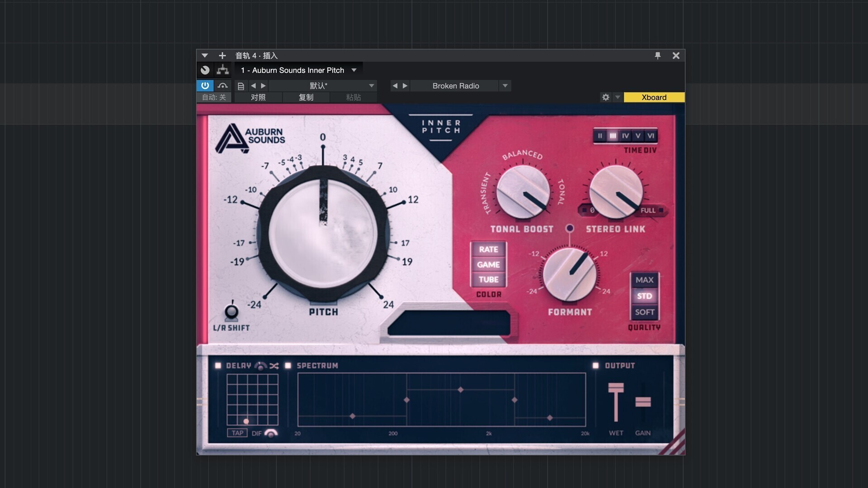Enable the Output checkbox
Image resolution: width=868 pixels, height=488 pixels.
(x=595, y=365)
